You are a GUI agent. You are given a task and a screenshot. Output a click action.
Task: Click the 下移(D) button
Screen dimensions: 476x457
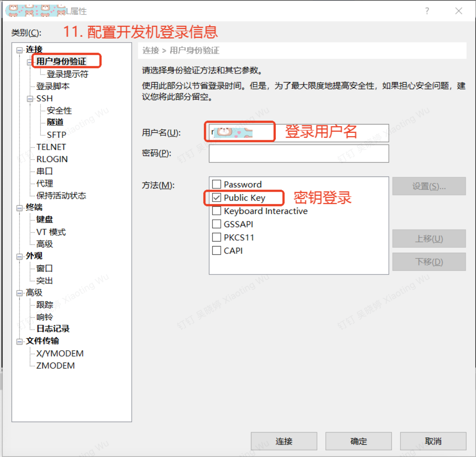429,262
